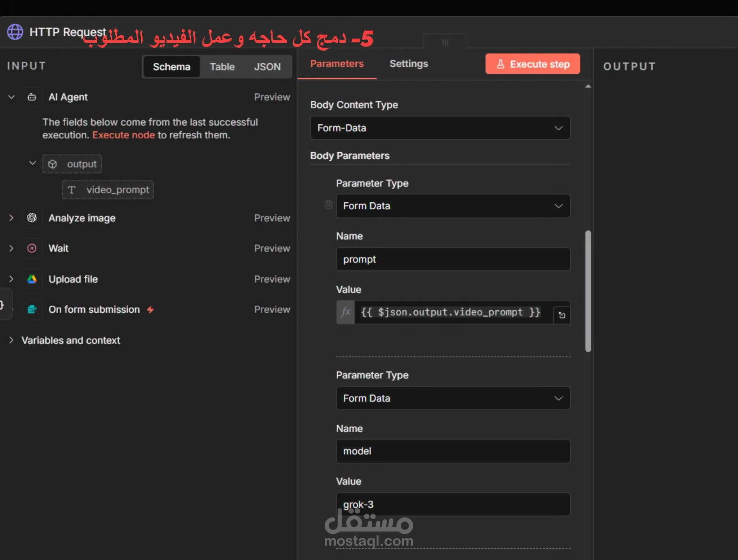Click the scroll up arrow in parameters panel
This screenshot has width=738, height=560.
[x=588, y=86]
